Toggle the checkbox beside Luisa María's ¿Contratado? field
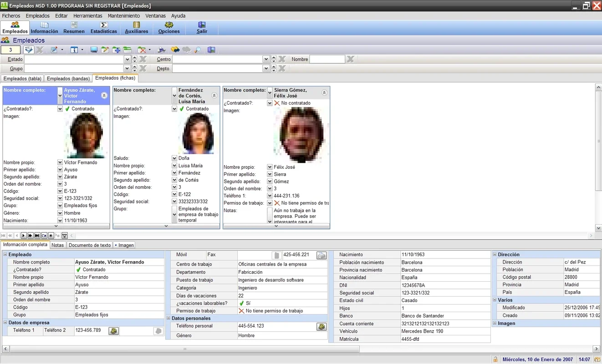This screenshot has width=602, height=364. point(174,109)
